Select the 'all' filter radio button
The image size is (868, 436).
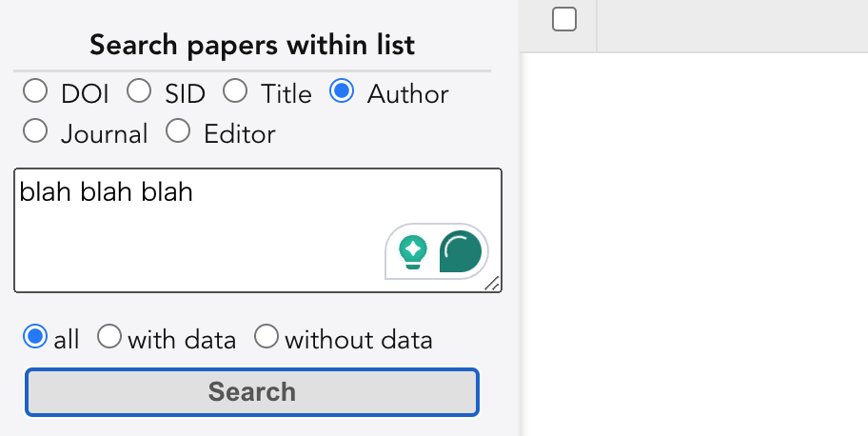[x=35, y=336]
